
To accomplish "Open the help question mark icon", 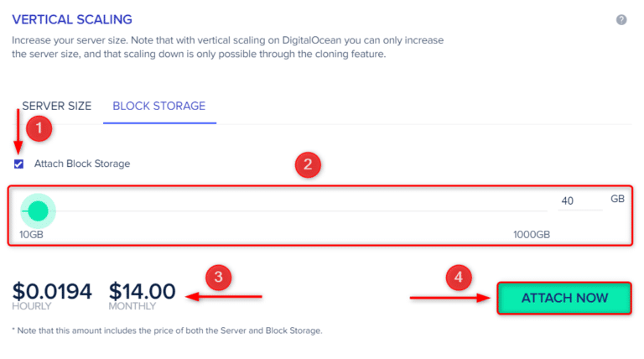I will click(621, 19).
